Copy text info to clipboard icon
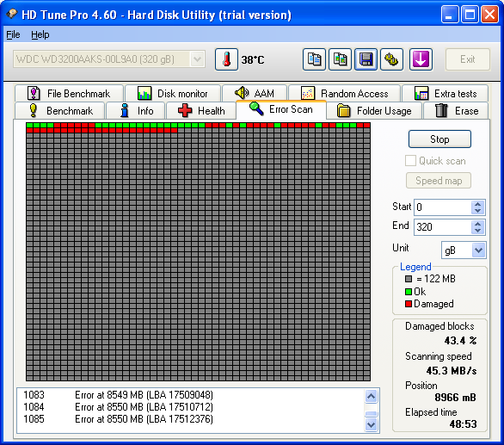 tap(314, 59)
